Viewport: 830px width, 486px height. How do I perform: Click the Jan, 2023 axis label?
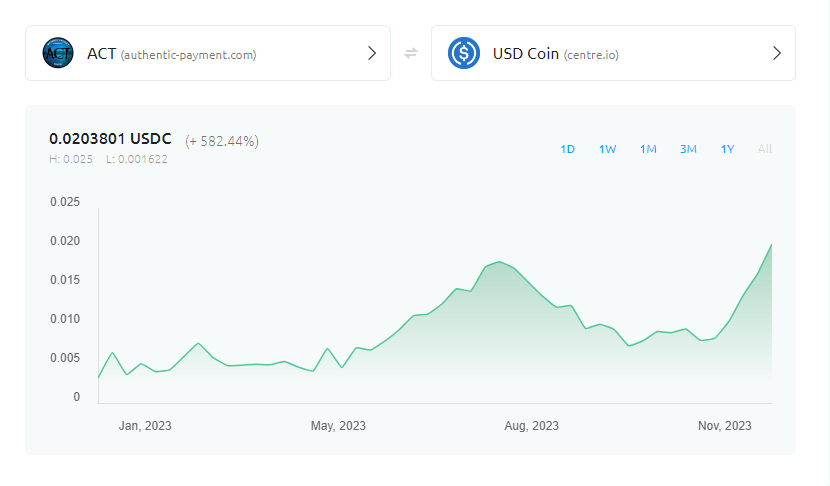(x=145, y=426)
